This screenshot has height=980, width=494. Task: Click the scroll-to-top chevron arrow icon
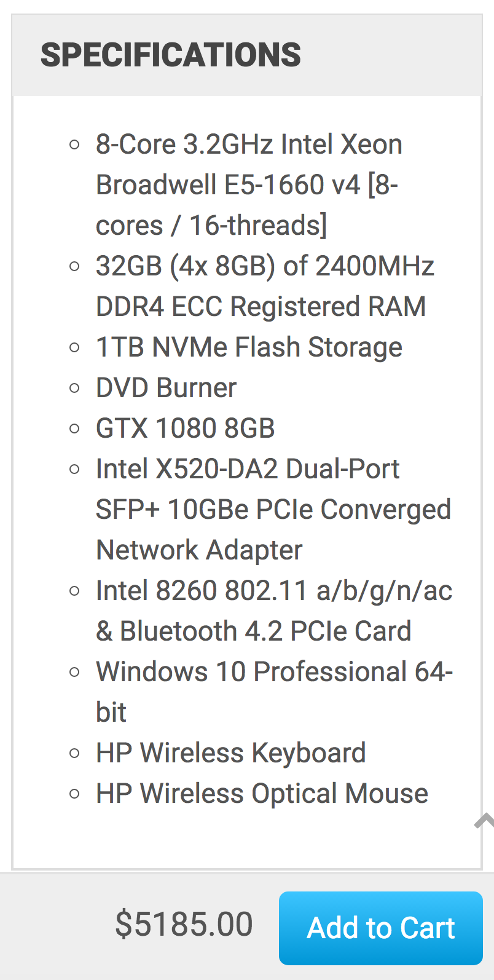click(x=485, y=820)
